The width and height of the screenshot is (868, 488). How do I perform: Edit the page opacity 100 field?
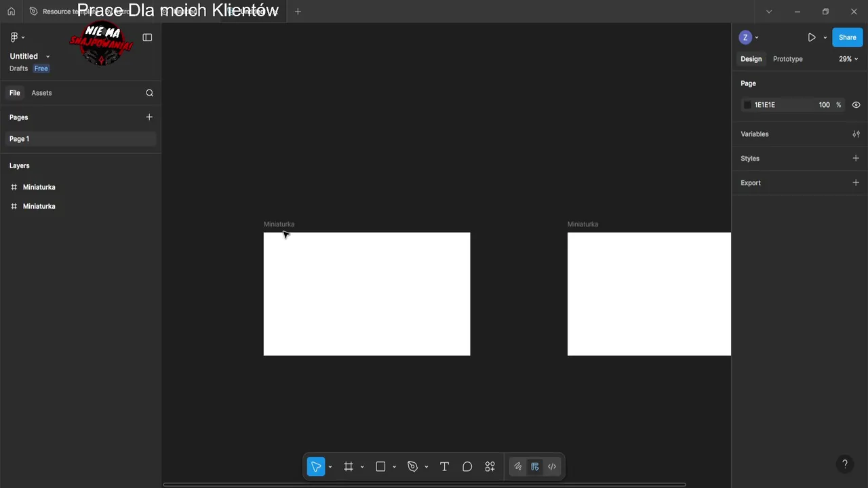pos(824,105)
